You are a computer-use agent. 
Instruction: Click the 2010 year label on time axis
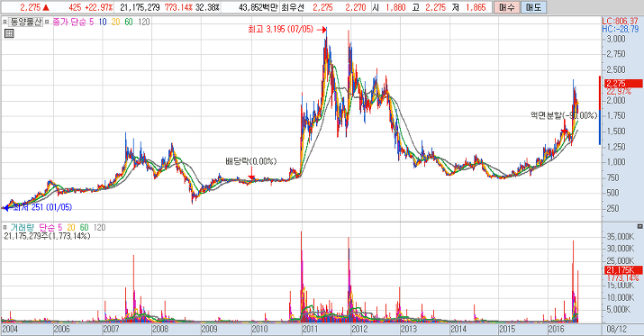259,330
